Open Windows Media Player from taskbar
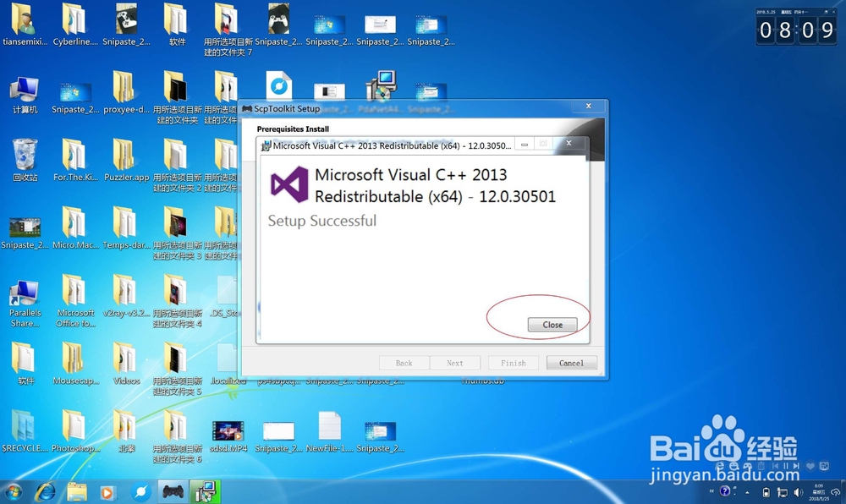This screenshot has width=846, height=504. 108,491
